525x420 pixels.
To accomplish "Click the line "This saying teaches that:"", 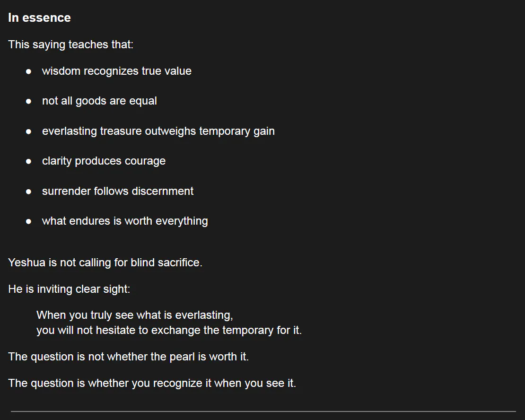I will (70, 44).
